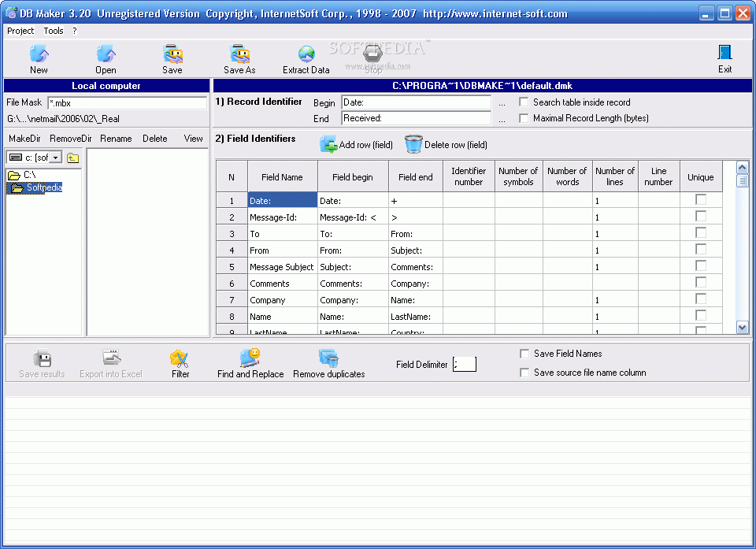Click the Save project icon
This screenshot has width=756, height=549.
click(172, 54)
